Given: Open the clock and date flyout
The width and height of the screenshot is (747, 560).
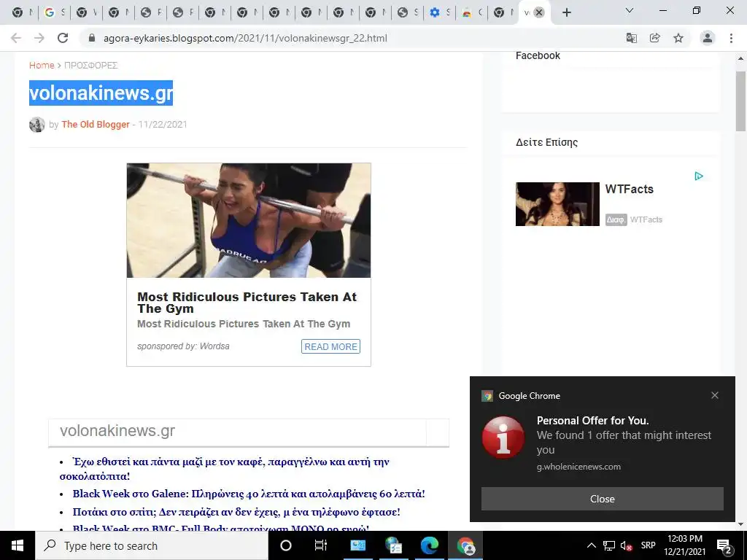Looking at the screenshot, I should point(684,545).
